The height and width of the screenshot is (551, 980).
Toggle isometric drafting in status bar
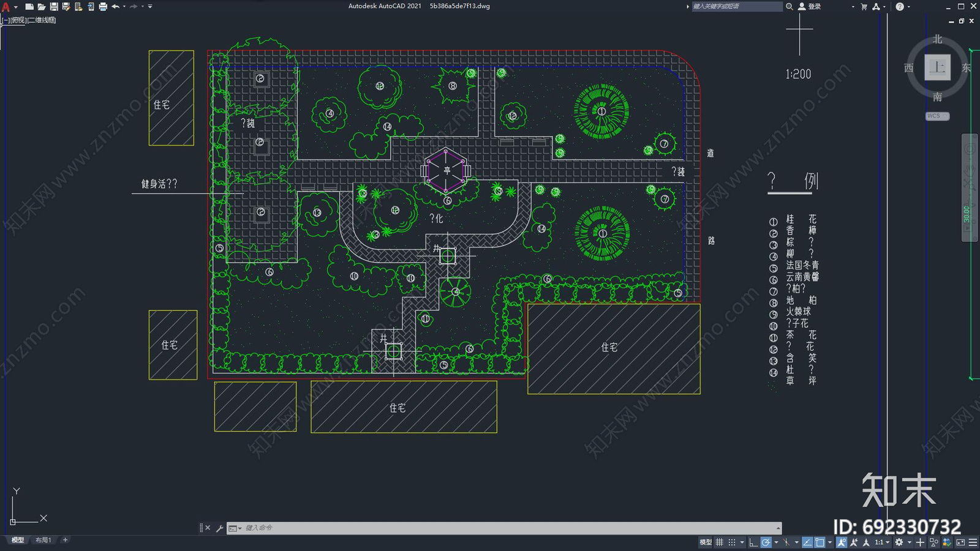click(x=786, y=542)
